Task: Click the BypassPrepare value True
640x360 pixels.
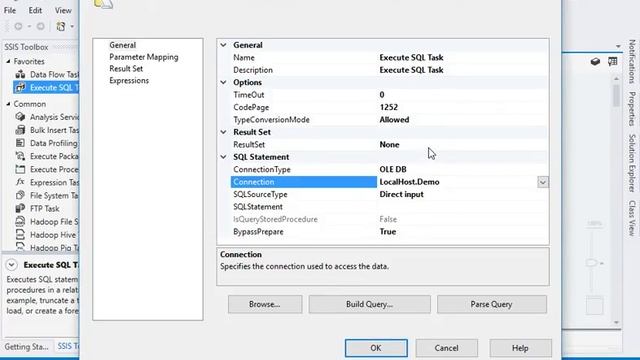Action: 388,231
